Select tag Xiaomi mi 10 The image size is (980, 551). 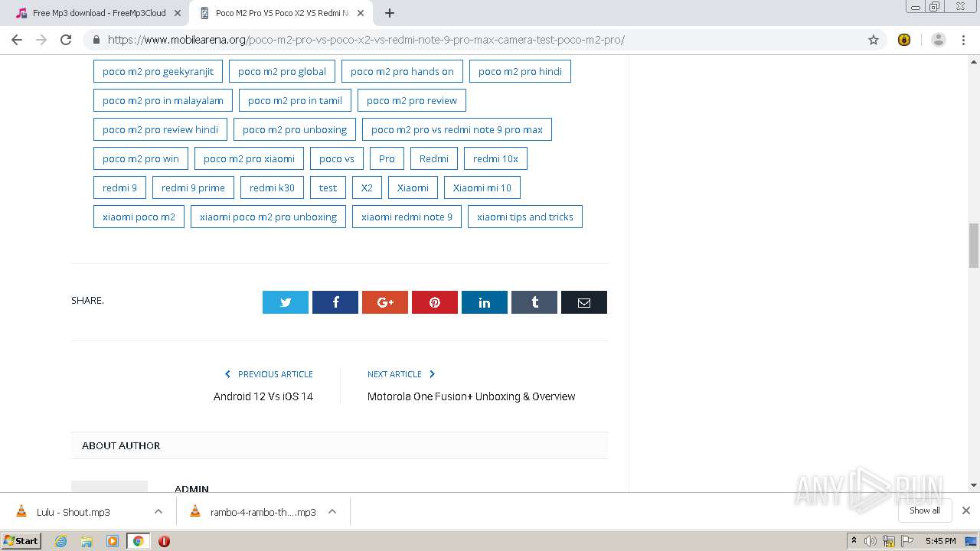(482, 187)
